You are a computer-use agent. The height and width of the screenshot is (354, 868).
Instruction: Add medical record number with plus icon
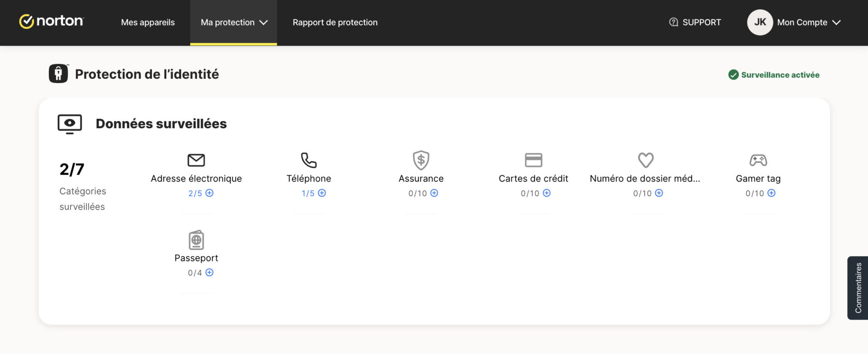pos(659,193)
